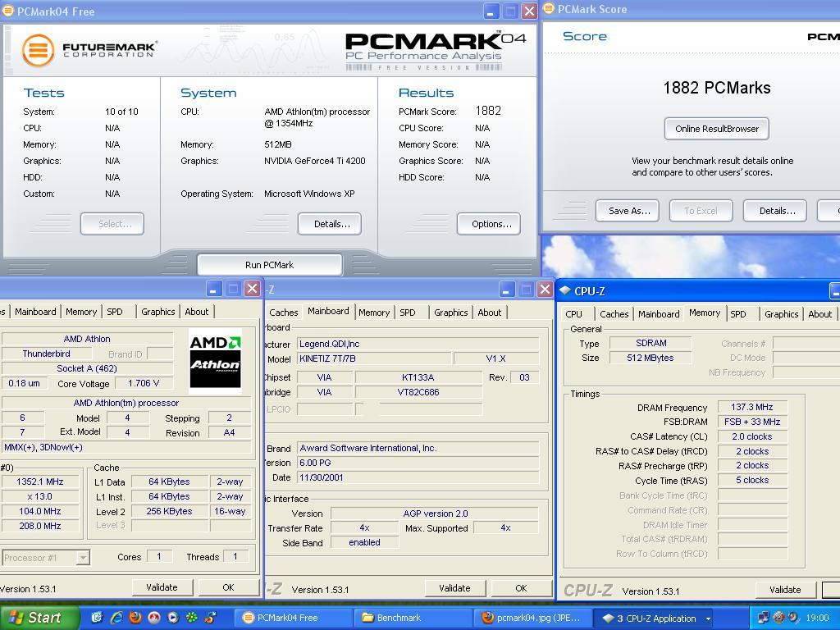This screenshot has width=840, height=630.
Task: Click OK in the CPU tab CPU-Z window
Action: (228, 587)
